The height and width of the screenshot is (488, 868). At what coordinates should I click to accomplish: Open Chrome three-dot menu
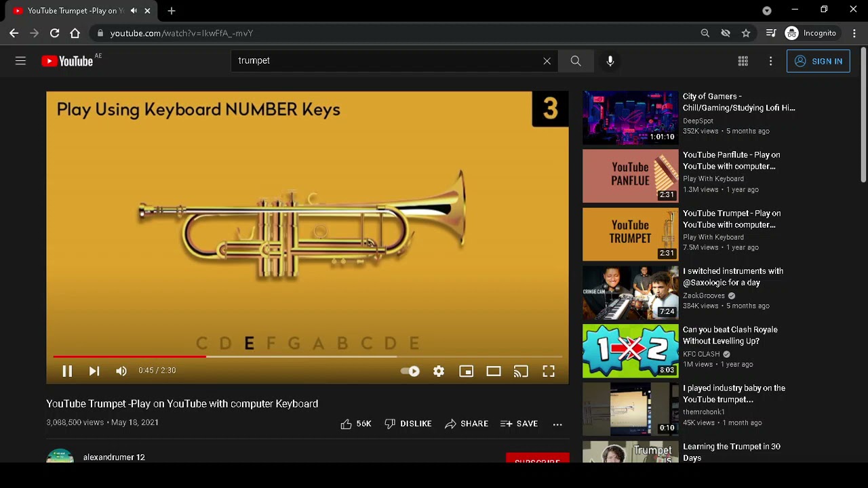click(x=854, y=33)
